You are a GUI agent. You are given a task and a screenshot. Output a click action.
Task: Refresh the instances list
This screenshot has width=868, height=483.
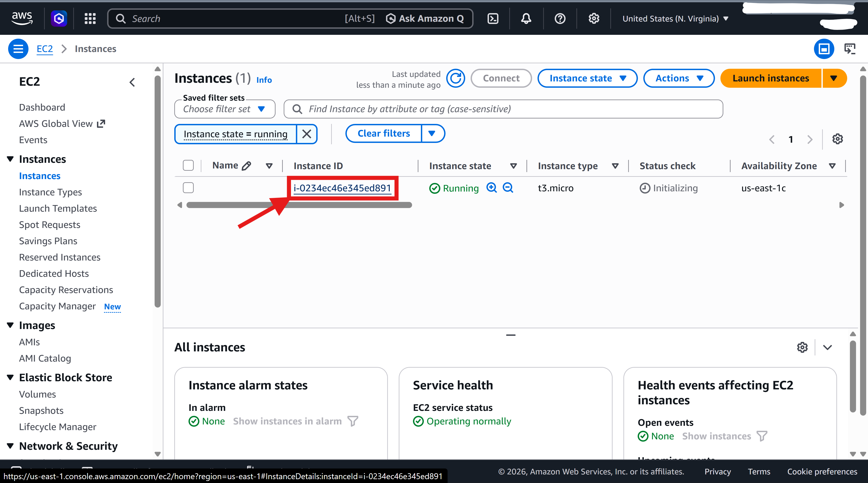pos(455,78)
